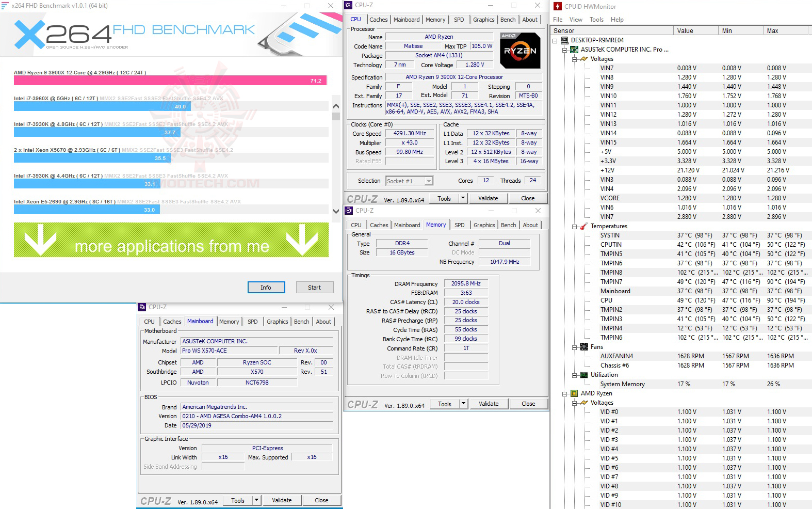Viewport: 812px width, 509px height.
Task: Click the Start benchmark button
Action: point(315,288)
